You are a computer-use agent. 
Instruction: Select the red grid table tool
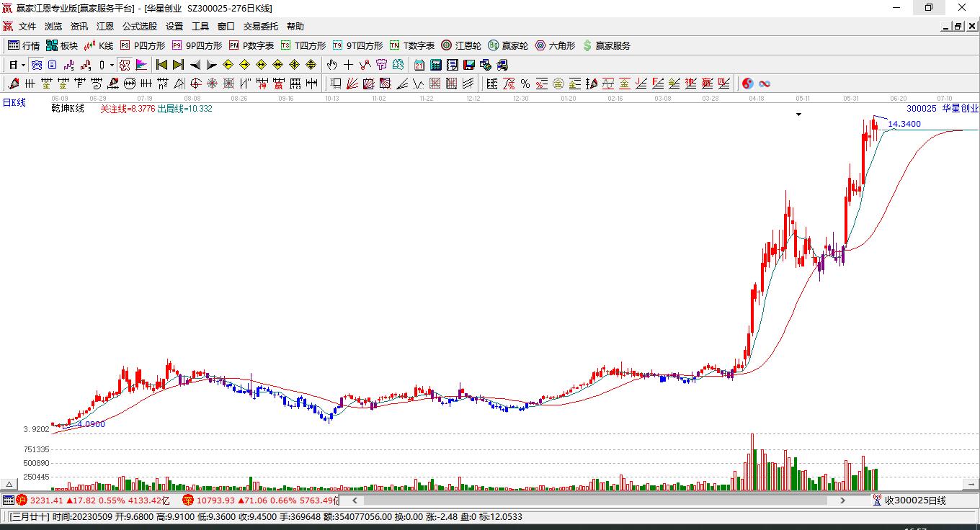(x=435, y=84)
